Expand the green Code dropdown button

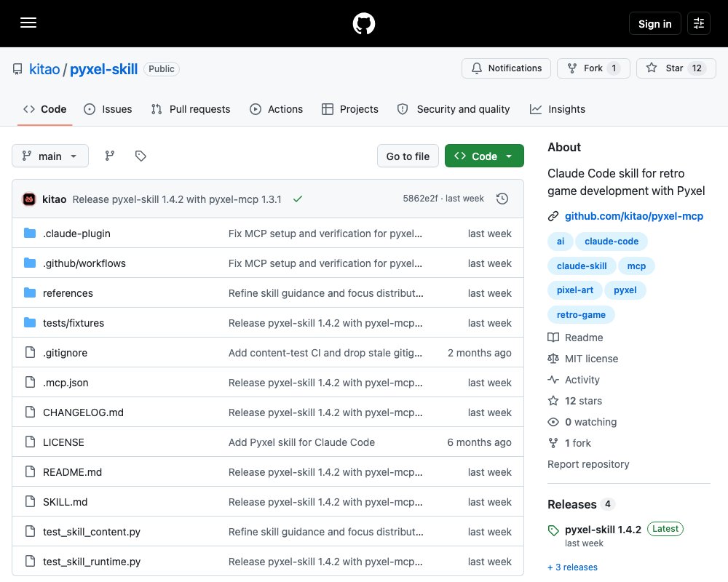point(484,156)
